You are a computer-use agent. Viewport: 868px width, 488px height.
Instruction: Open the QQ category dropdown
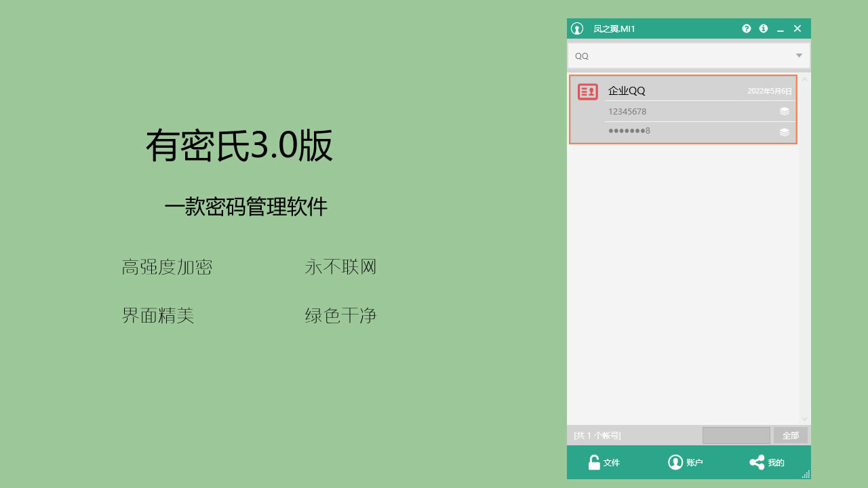tap(798, 56)
